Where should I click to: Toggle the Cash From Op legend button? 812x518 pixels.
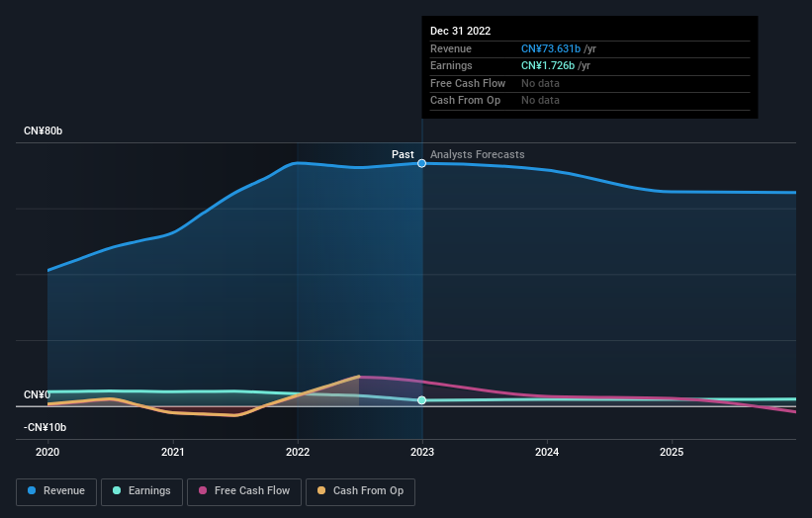pos(360,491)
